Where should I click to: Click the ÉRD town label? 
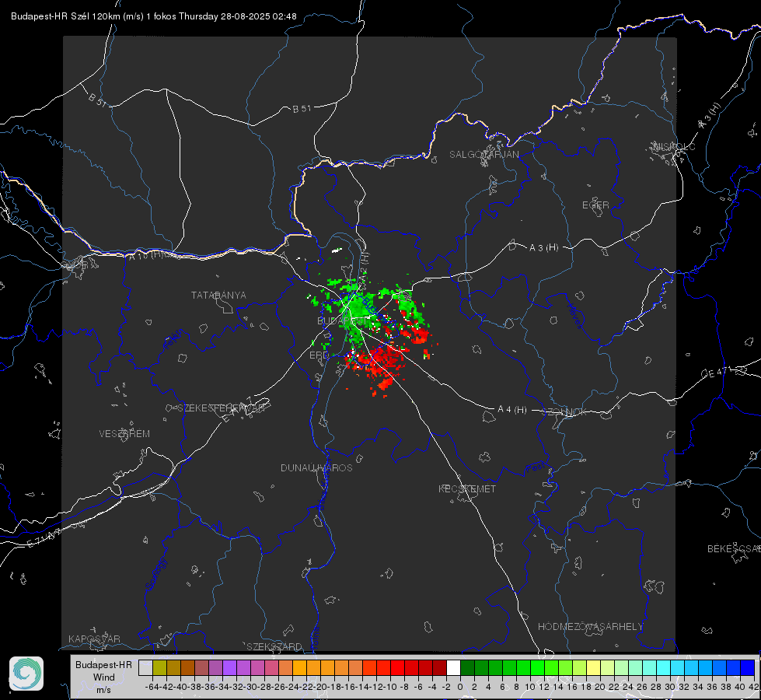pyautogui.click(x=319, y=355)
